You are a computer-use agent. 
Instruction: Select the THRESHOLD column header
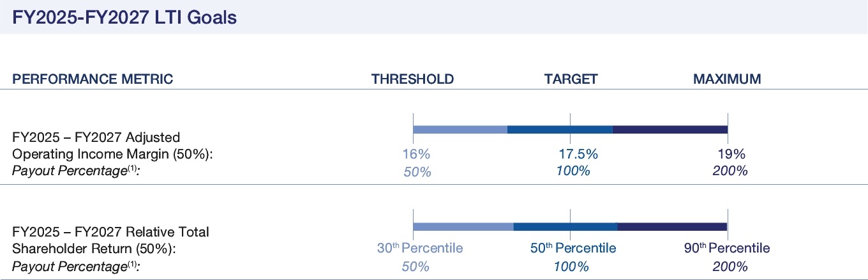(x=413, y=79)
